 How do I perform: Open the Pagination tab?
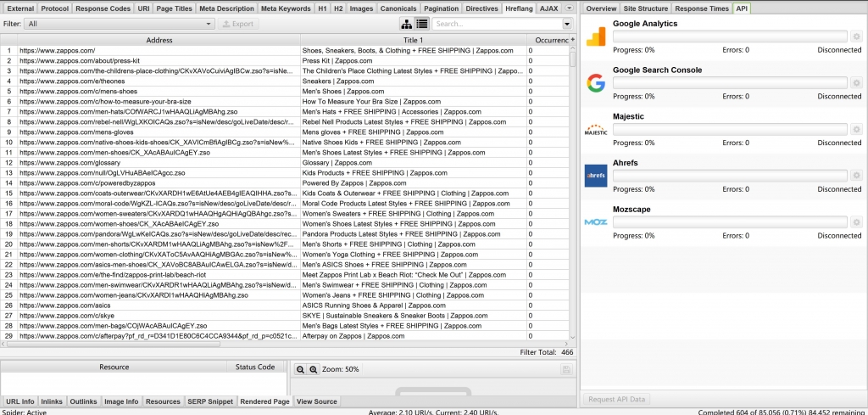[x=441, y=8]
